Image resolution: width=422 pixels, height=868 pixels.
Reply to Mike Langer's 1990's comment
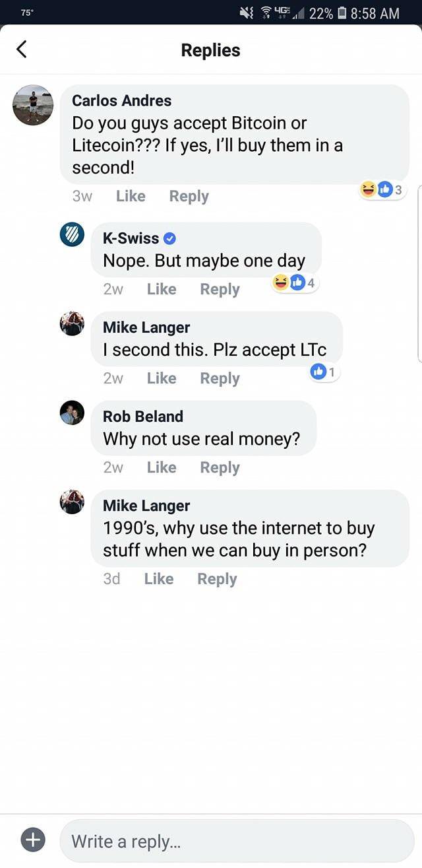click(217, 579)
